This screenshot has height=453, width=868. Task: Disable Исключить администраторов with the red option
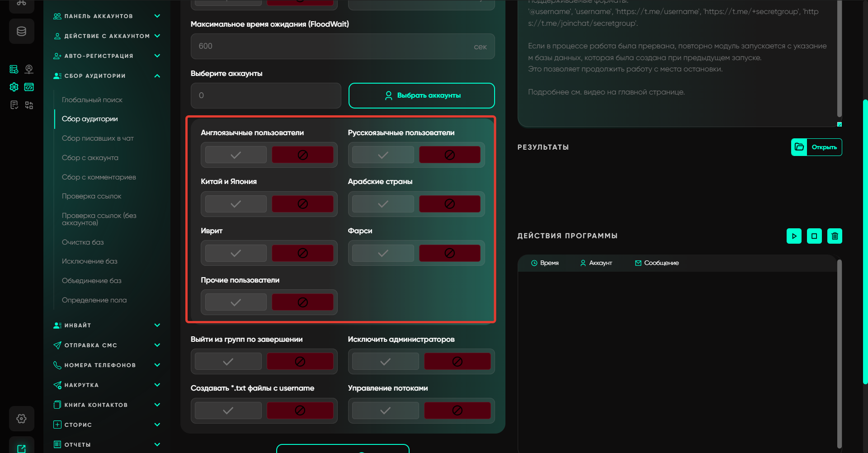(x=457, y=362)
